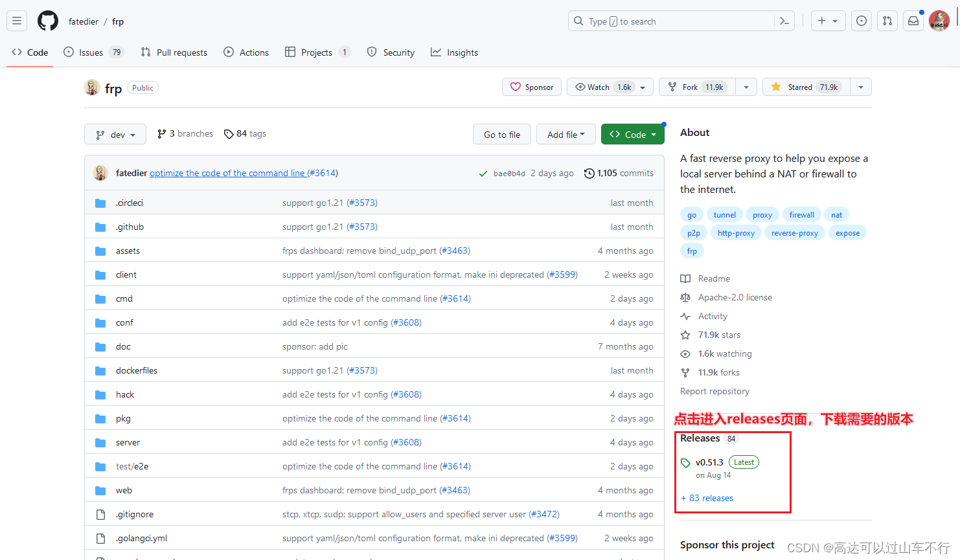Select the reverse-proxy topic tag

(795, 233)
